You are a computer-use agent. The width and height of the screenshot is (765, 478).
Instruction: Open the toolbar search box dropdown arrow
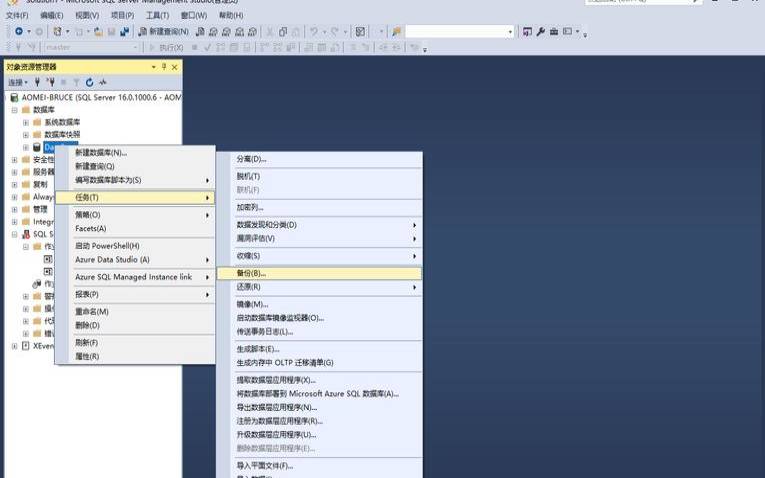[510, 32]
